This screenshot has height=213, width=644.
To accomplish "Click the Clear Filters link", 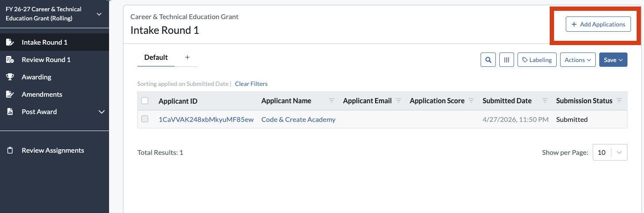I will [251, 84].
